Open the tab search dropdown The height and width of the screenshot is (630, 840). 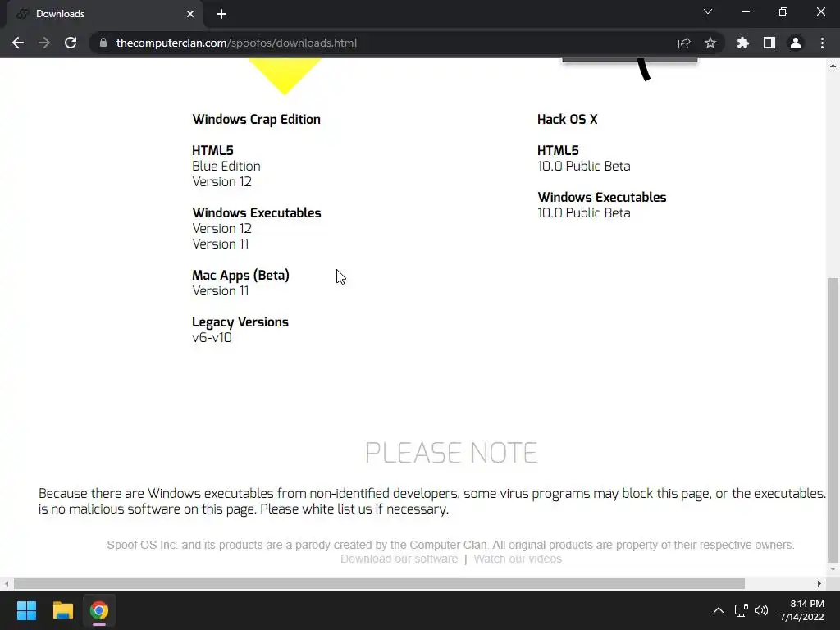708,11
